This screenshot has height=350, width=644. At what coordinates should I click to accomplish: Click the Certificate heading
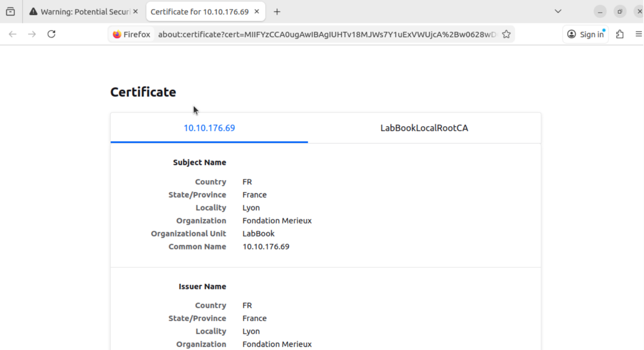pos(143,92)
